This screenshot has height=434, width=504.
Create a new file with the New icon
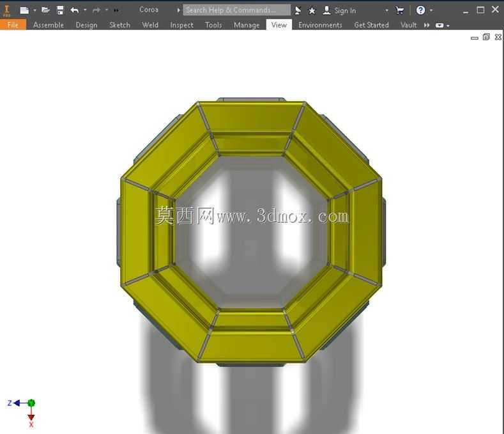pyautogui.click(x=24, y=10)
